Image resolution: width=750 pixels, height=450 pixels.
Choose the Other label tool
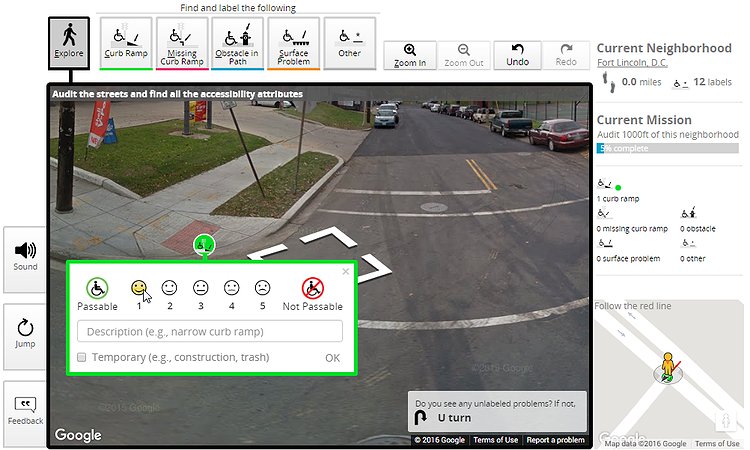pyautogui.click(x=350, y=43)
